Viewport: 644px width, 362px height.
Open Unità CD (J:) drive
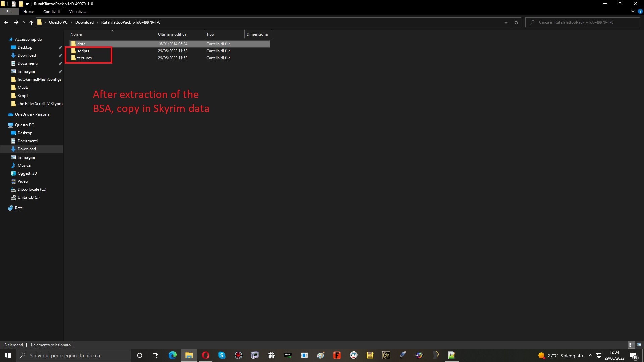29,197
